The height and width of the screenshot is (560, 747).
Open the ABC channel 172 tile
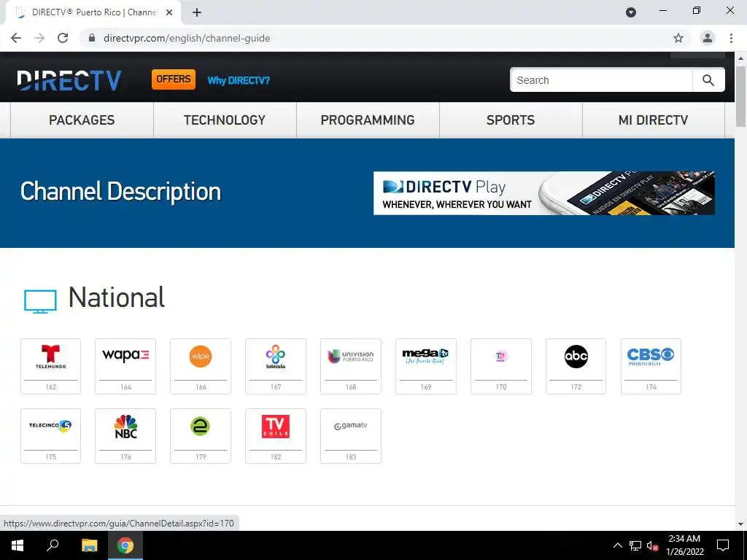pos(576,366)
